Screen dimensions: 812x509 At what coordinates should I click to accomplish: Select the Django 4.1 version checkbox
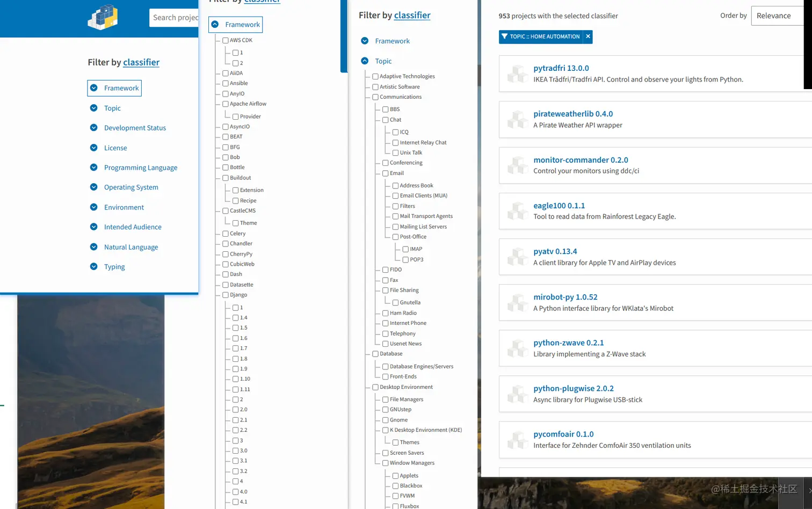pyautogui.click(x=236, y=502)
